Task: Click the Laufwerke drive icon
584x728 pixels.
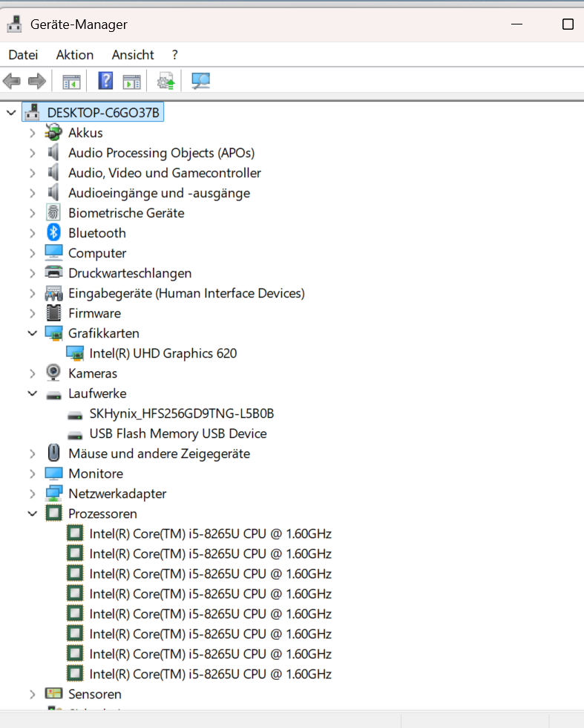Action: (53, 395)
